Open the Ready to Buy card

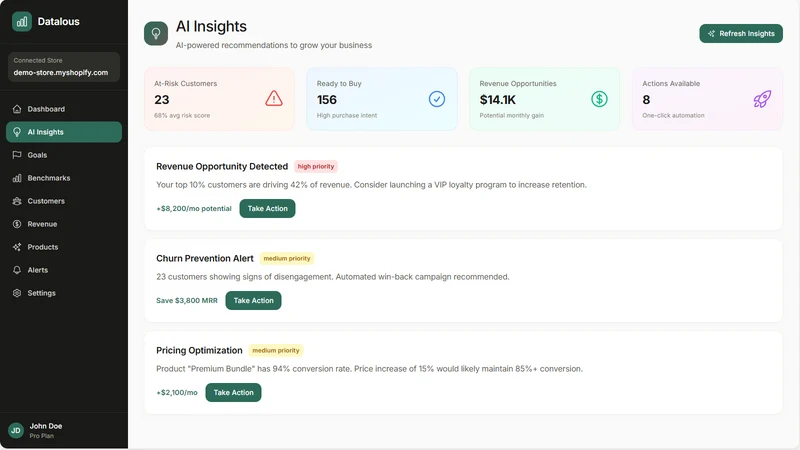382,99
